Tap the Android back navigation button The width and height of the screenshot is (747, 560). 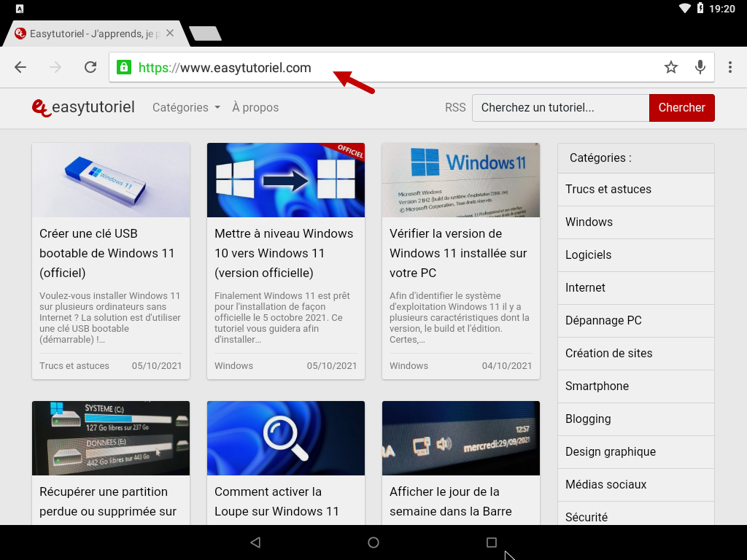(x=255, y=542)
